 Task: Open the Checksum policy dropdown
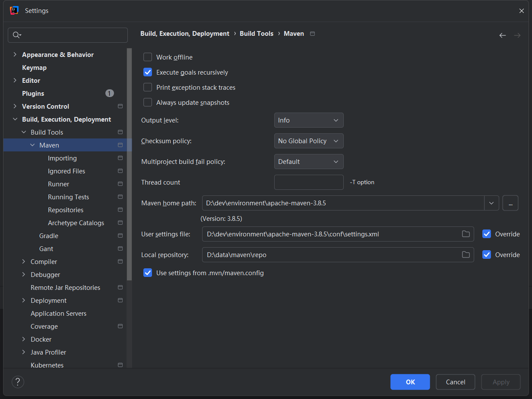pos(309,141)
